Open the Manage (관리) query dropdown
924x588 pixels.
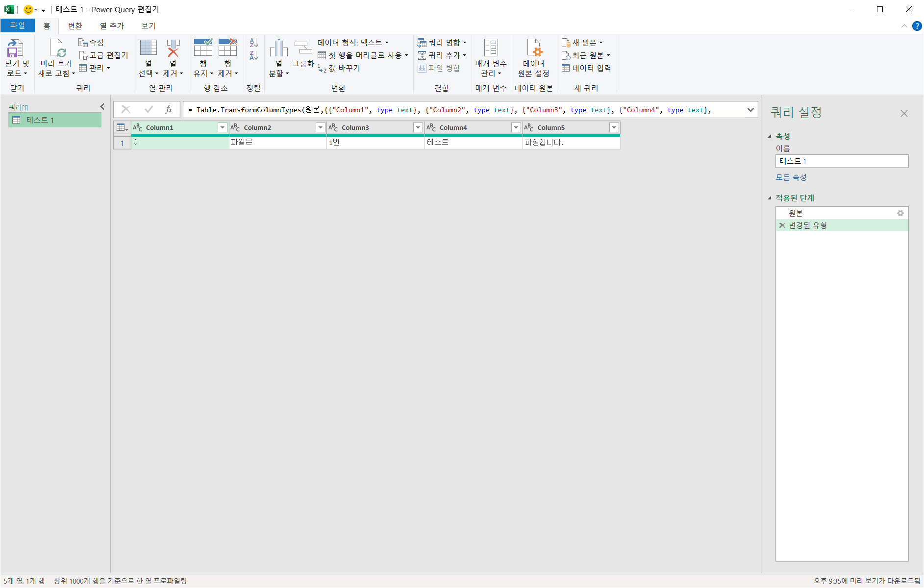(x=95, y=68)
